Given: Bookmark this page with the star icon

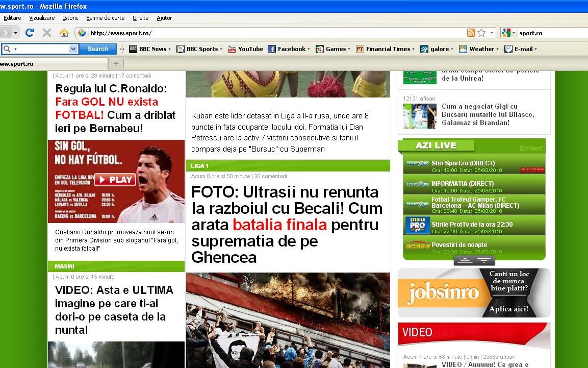Looking at the screenshot, I should (x=481, y=33).
